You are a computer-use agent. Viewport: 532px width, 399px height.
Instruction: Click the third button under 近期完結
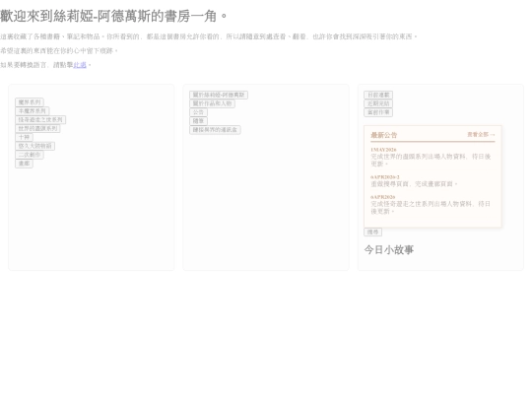(378, 112)
